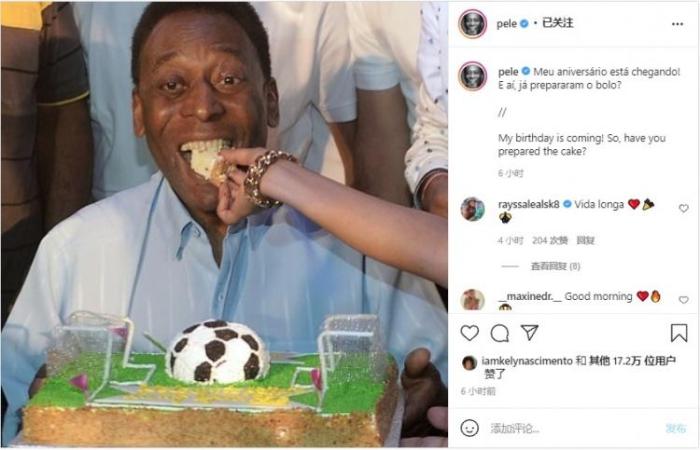
Task: Focus the 添加评论 comment input field
Action: (x=560, y=428)
